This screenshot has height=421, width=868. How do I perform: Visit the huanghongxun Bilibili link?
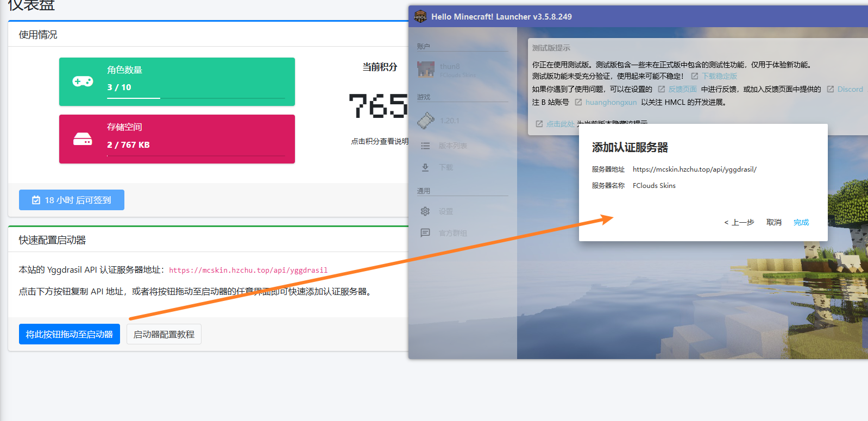pos(611,102)
